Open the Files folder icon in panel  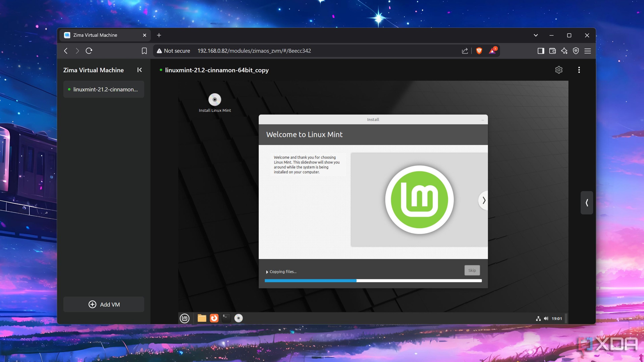coord(202,318)
